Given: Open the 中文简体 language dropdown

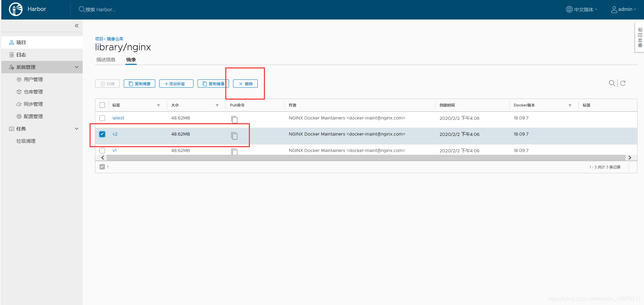Looking at the screenshot, I should [585, 10].
